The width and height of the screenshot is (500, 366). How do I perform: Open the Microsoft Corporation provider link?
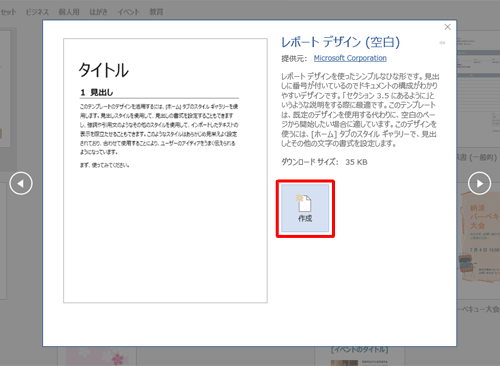350,58
